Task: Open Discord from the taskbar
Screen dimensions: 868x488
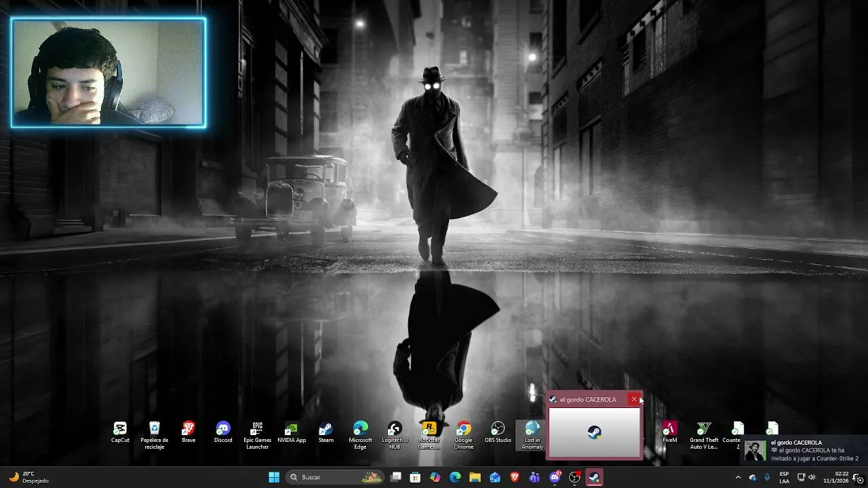Action: click(555, 477)
